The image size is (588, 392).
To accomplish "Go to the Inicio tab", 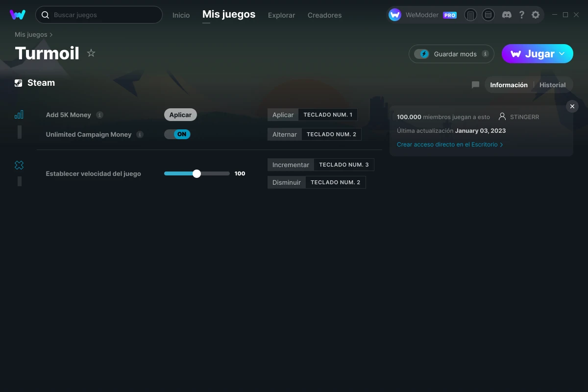I will point(181,15).
